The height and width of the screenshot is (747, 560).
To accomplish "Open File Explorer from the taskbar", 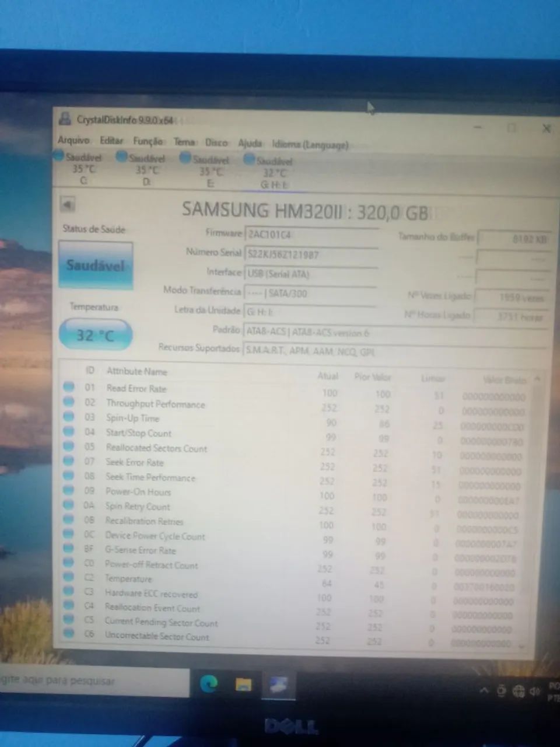I will [243, 685].
